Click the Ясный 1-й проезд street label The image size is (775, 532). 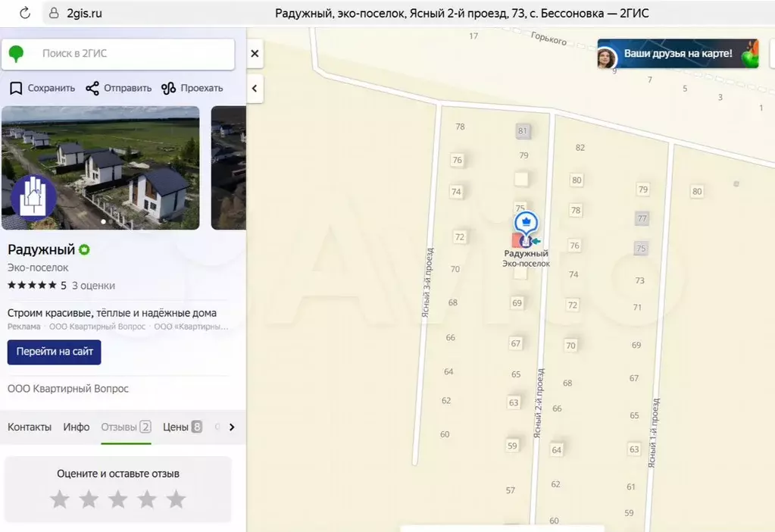pyautogui.click(x=654, y=433)
